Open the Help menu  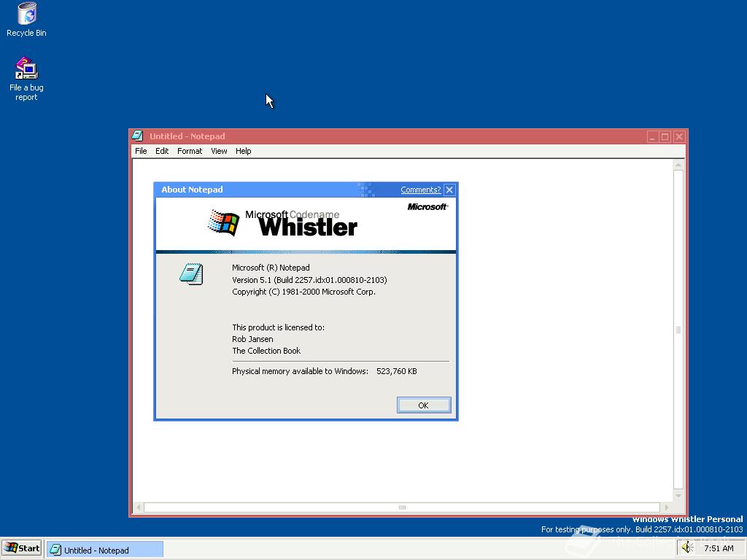point(244,151)
